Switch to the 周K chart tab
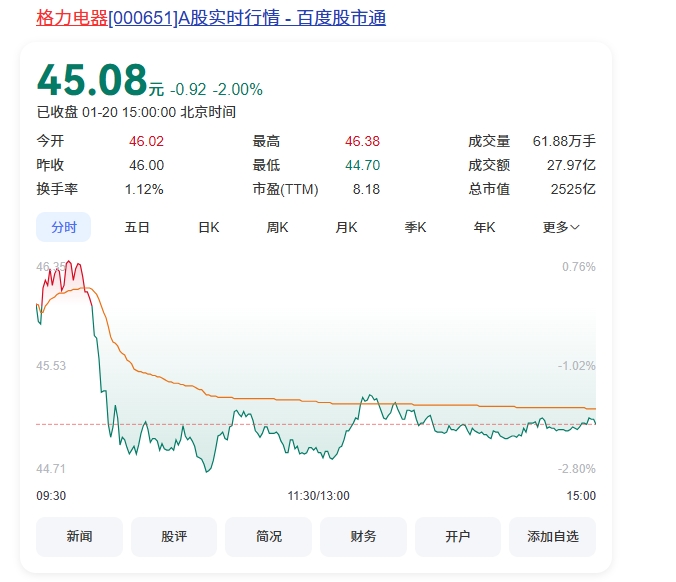 coord(277,227)
